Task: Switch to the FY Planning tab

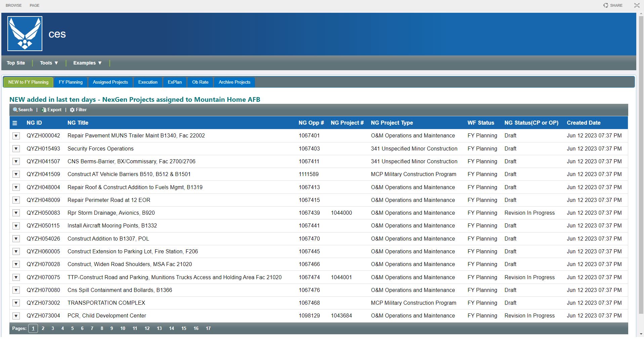Action: 70,82
